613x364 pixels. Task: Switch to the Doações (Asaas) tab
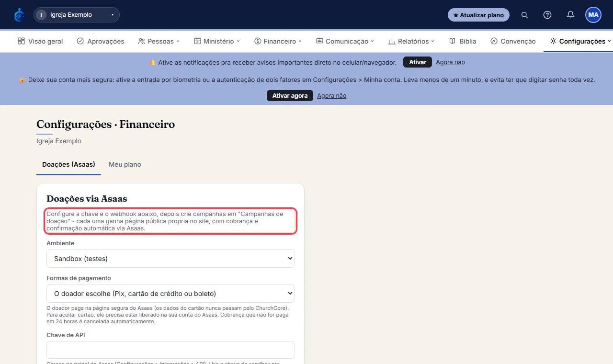tap(68, 164)
